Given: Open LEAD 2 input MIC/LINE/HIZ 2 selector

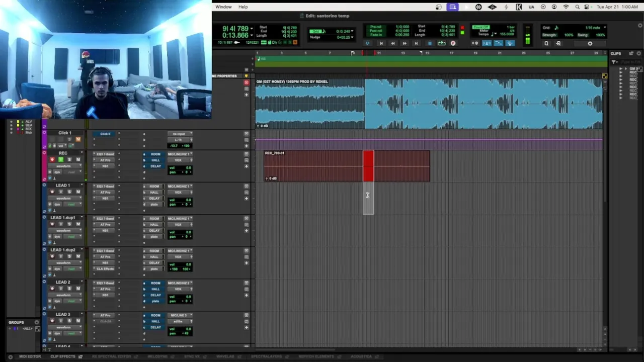Looking at the screenshot, I should coord(179,283).
